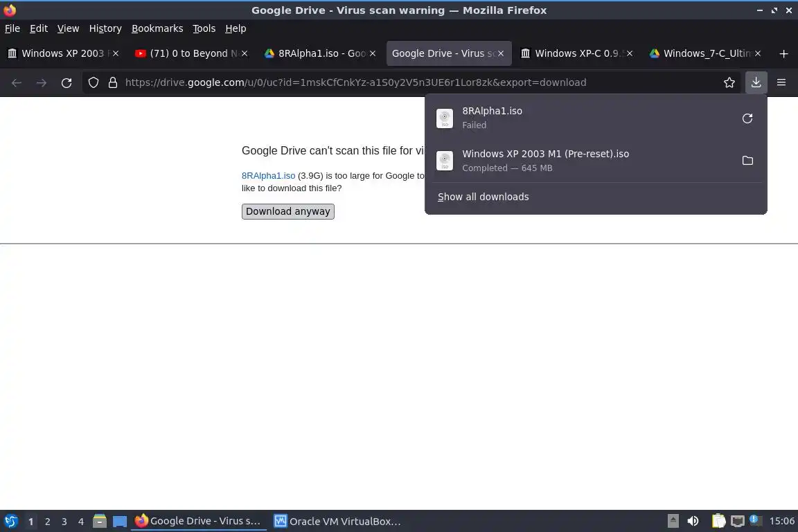The height and width of the screenshot is (532, 798).
Task: View site security padlock information
Action: click(x=113, y=82)
